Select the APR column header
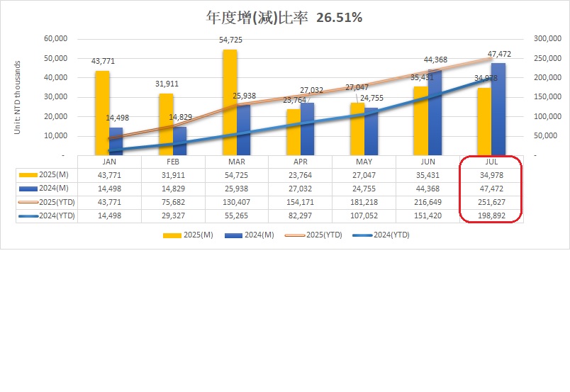Viewport: 570px width, 392px height. (301, 162)
